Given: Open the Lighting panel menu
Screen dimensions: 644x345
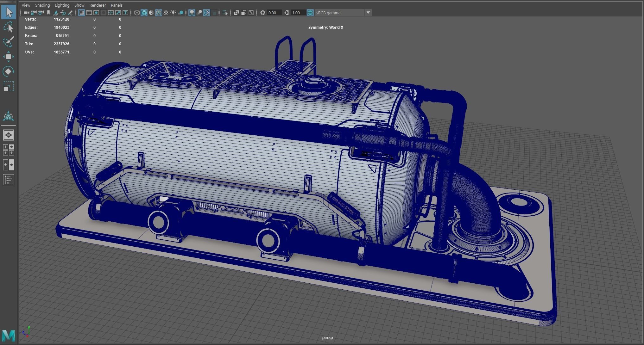Looking at the screenshot, I should 62,5.
